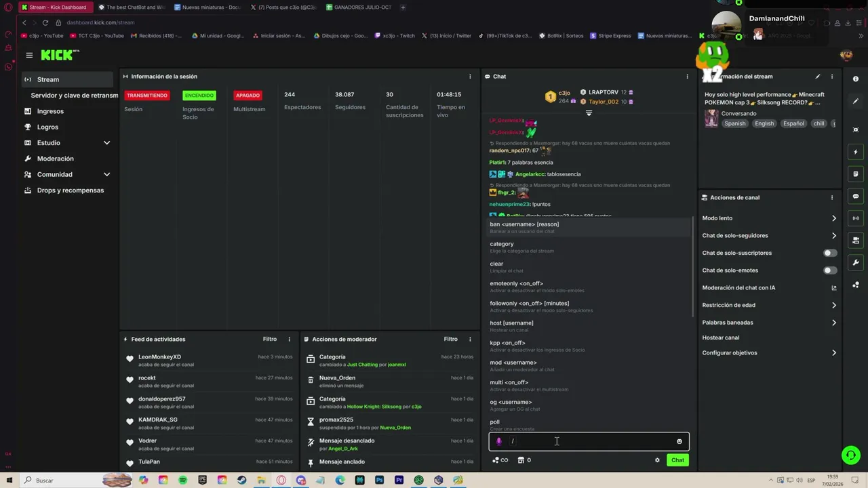
Task: Open Chat de solo-seguidores settings
Action: 769,236
